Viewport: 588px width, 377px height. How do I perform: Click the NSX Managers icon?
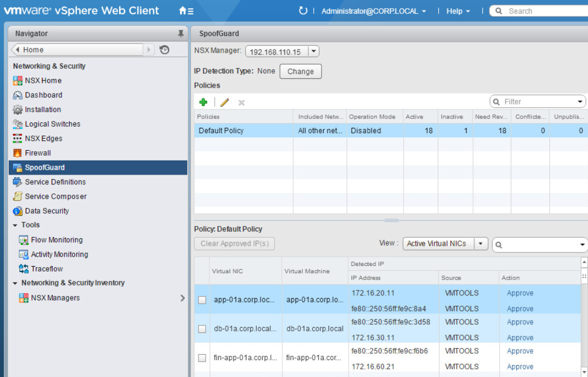(x=23, y=298)
